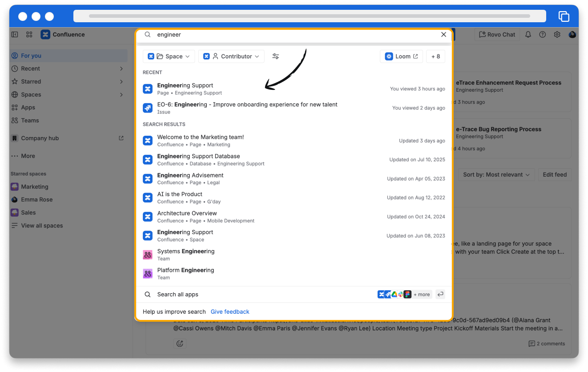Screen dimensions: 588x372
Task: Open Apps in the sidebar
Action: 69,107
